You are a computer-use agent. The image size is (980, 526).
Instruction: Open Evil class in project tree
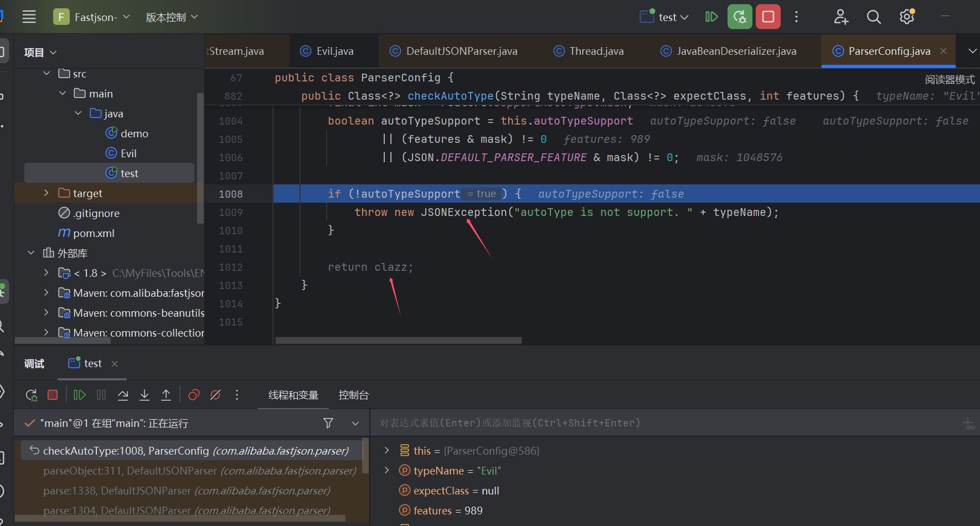point(128,153)
